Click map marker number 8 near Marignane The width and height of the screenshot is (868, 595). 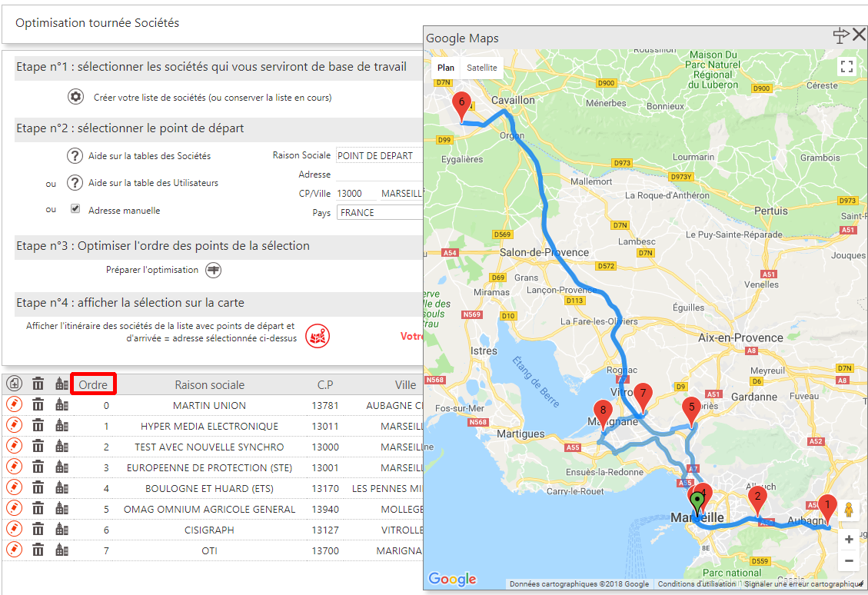click(603, 415)
